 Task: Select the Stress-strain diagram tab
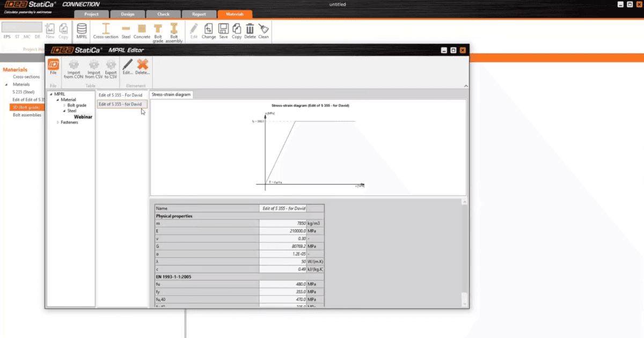tap(171, 94)
